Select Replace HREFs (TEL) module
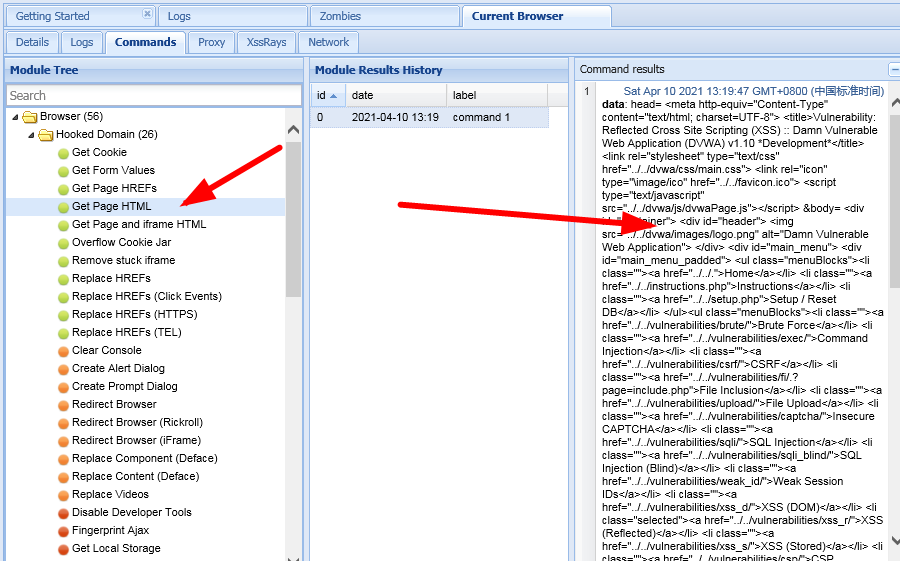900x561 pixels. [127, 332]
